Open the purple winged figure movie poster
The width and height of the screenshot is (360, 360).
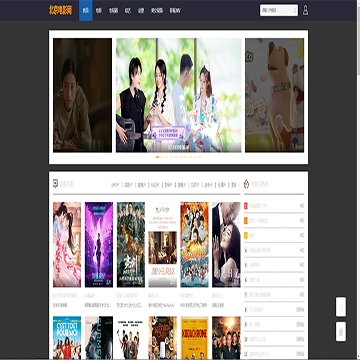[x=99, y=245]
